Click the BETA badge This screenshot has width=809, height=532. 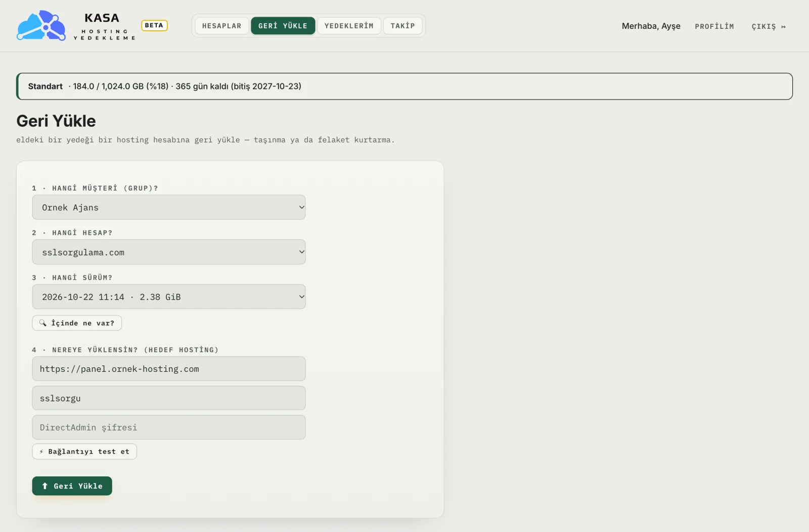point(154,25)
